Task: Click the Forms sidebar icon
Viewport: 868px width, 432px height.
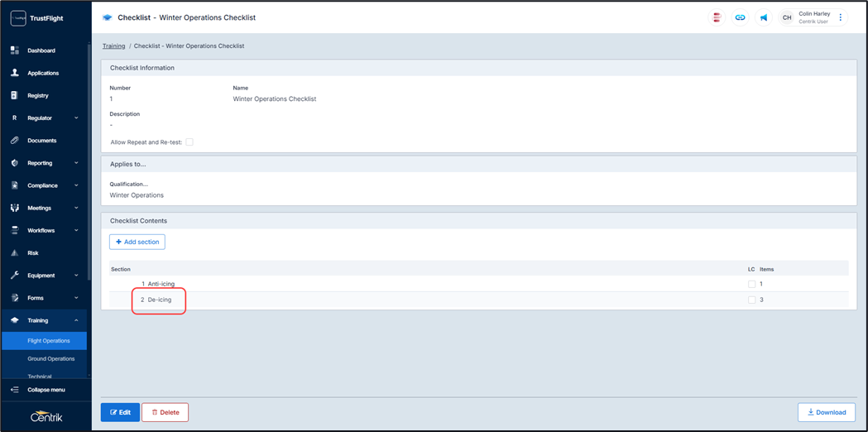Action: pos(15,298)
